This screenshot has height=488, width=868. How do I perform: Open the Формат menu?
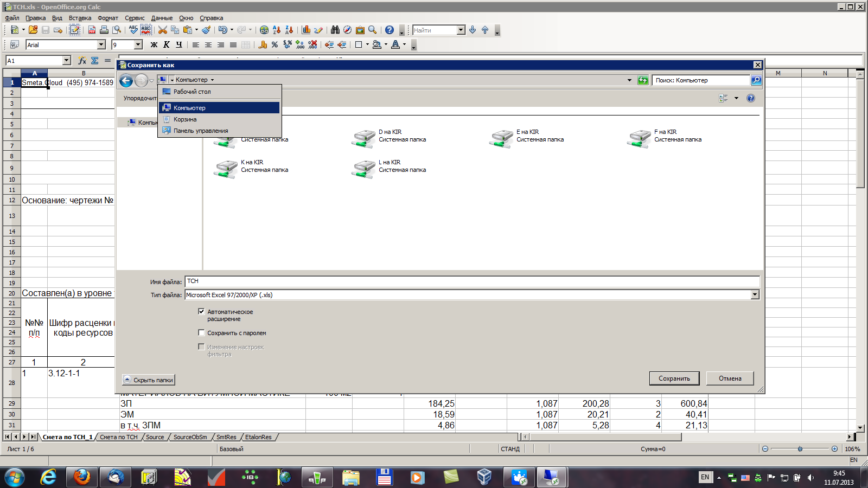pyautogui.click(x=108, y=18)
